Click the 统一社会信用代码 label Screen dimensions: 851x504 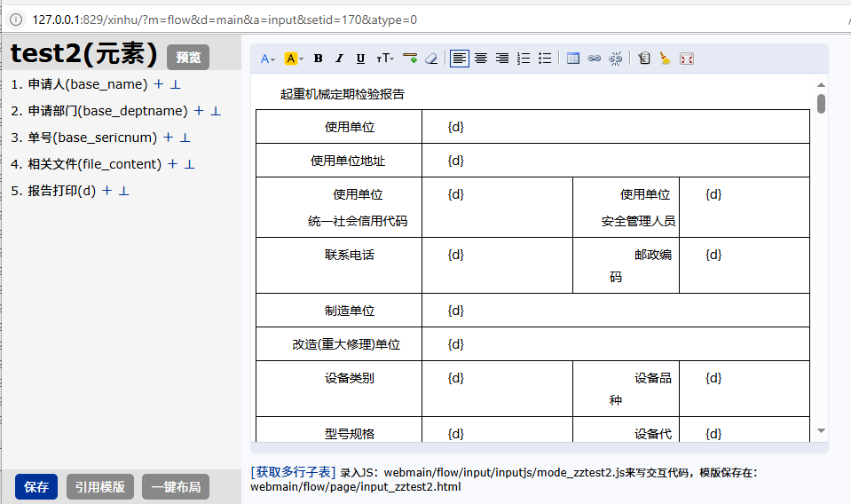[x=358, y=221]
